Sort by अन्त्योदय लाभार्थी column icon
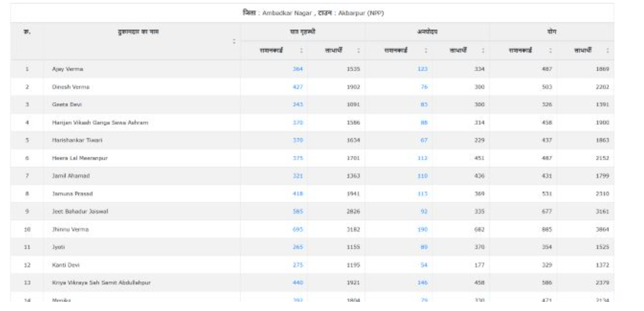Image resolution: width=644 pixels, height=311 pixels. pos(482,51)
